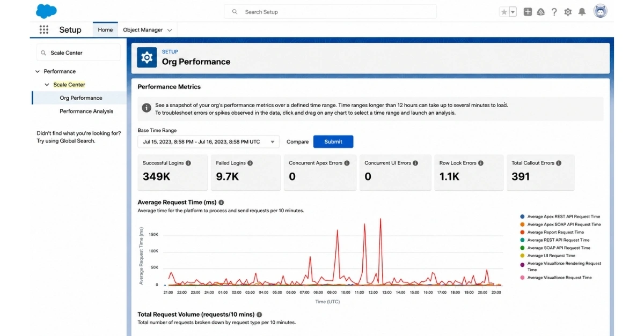Open the Trailhead guidance icon
This screenshot has width=644, height=336.
tap(541, 12)
